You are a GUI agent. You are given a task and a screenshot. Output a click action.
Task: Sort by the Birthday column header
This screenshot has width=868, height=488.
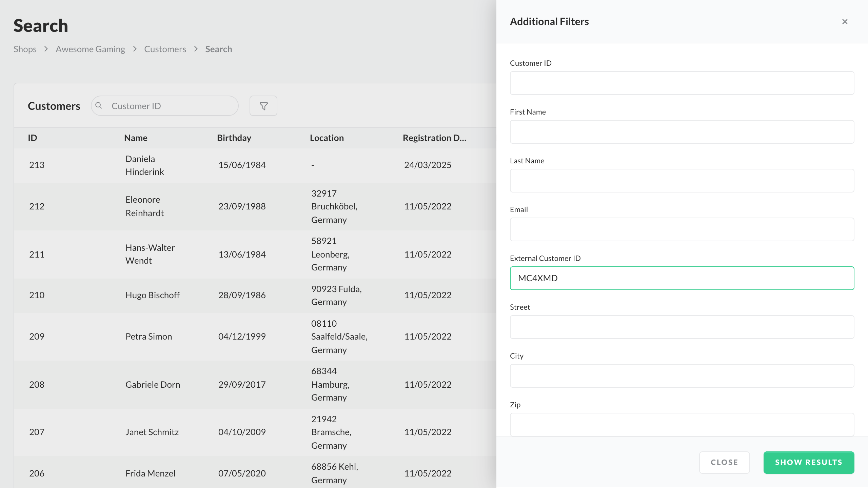tap(234, 138)
